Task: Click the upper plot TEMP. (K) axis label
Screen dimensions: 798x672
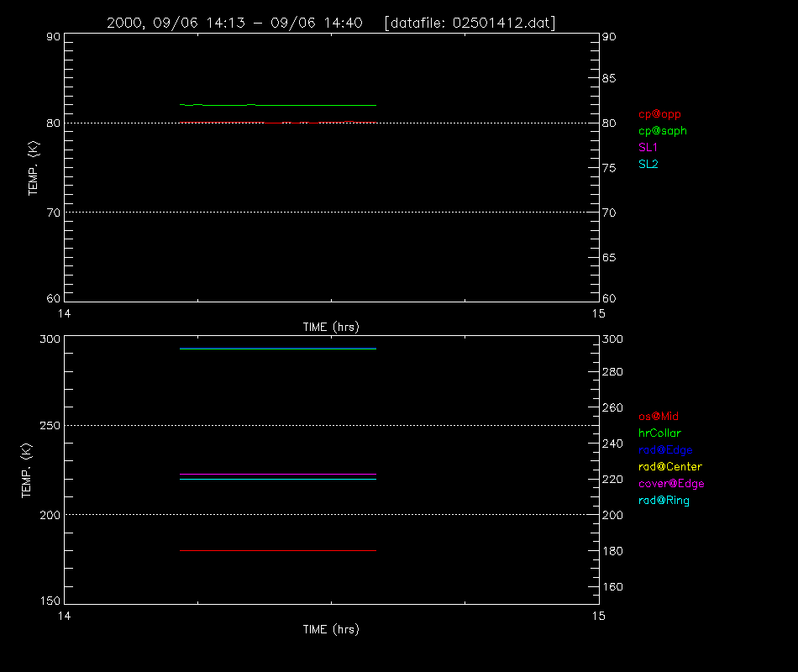Action: 34,168
